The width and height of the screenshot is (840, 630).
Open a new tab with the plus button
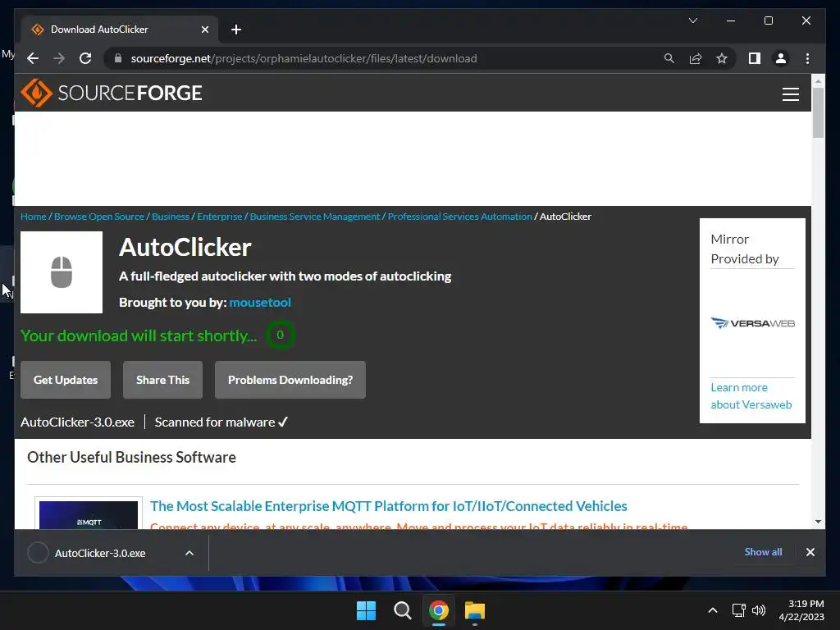tap(235, 30)
